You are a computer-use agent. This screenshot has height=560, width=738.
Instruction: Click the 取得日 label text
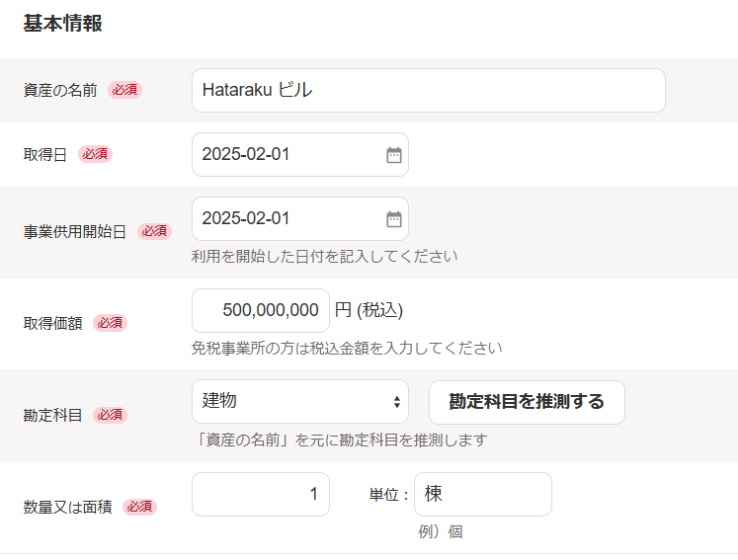pos(45,155)
